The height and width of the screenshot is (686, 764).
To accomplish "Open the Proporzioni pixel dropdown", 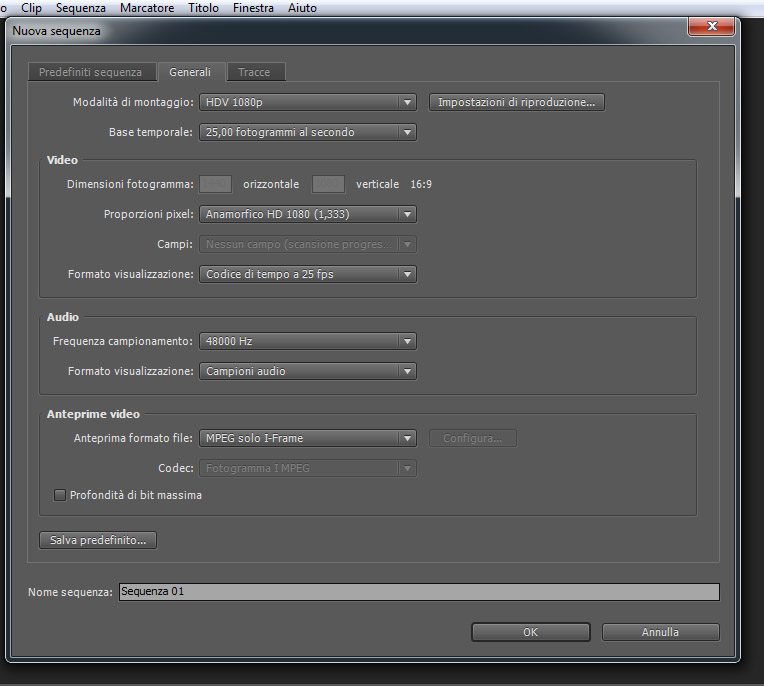I will 307,214.
